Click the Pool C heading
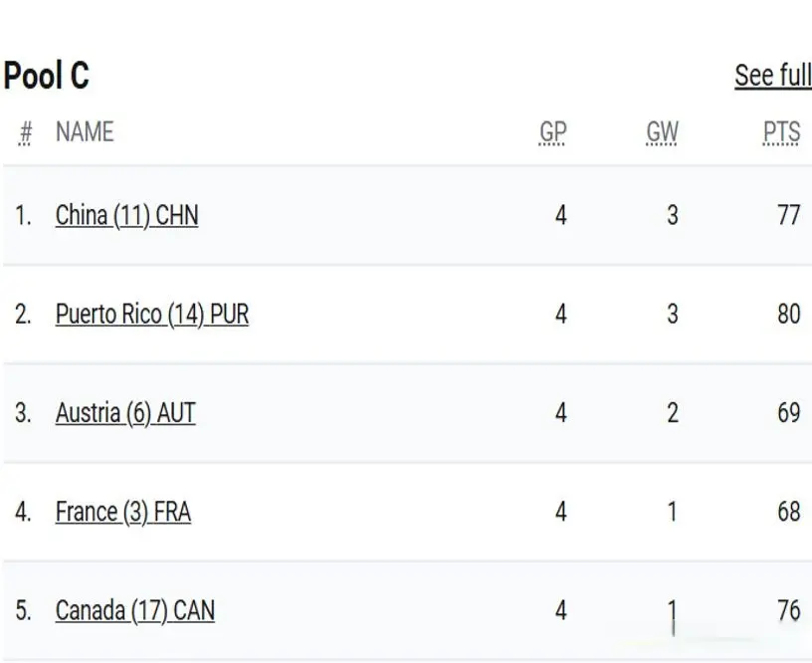Image resolution: width=812 pixels, height=663 pixels. point(46,76)
